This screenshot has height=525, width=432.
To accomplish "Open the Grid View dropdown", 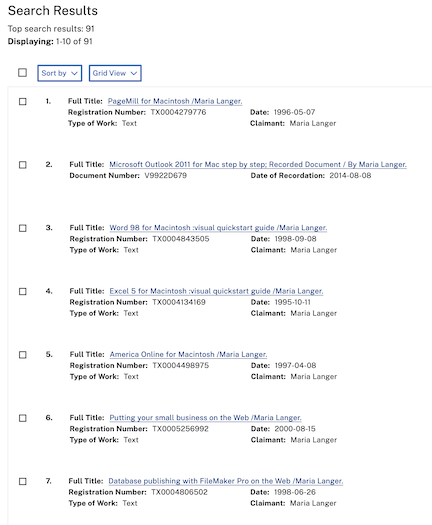I will pos(115,73).
